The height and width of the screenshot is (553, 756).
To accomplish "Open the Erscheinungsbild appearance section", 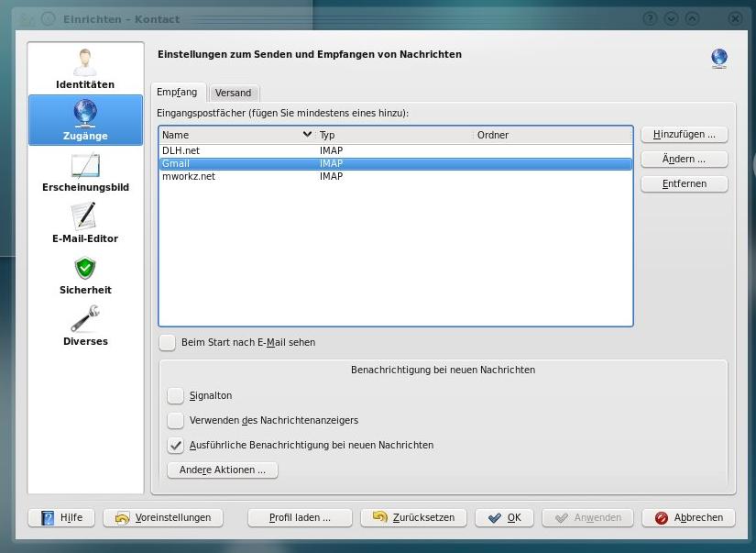I will (85, 171).
